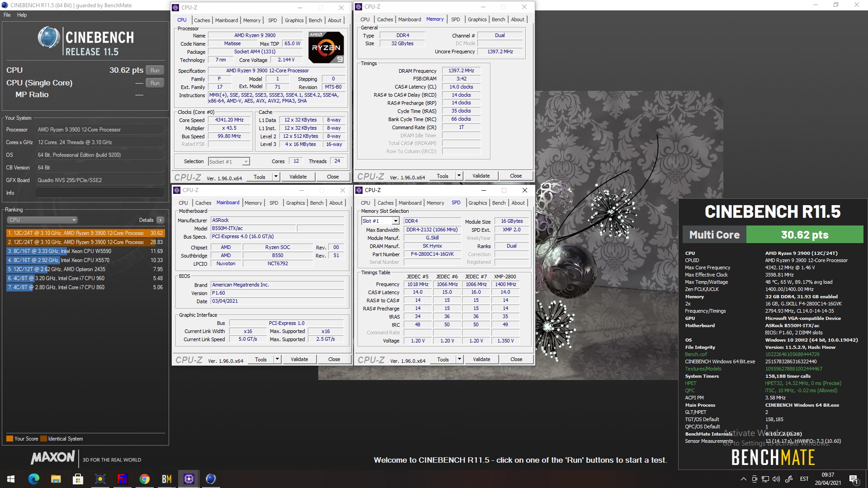Open About tab in CPU-Z Mainboard window
The height and width of the screenshot is (488, 868).
(335, 203)
